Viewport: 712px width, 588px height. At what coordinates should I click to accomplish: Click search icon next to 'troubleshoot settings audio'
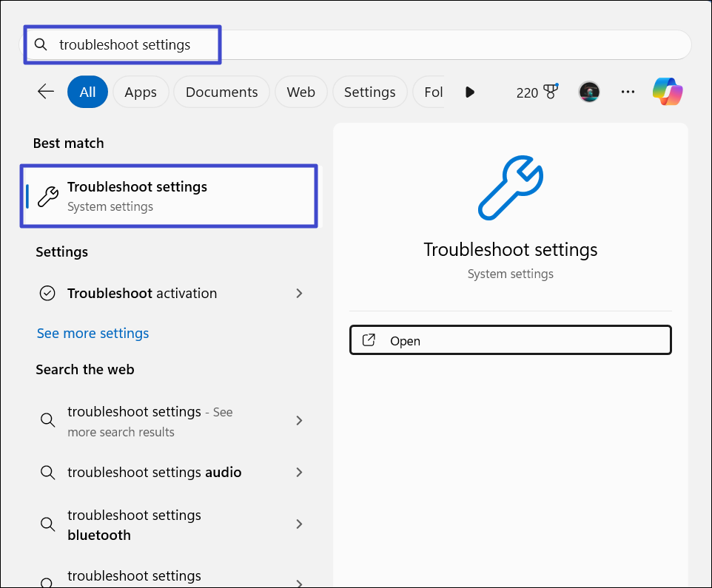click(47, 473)
